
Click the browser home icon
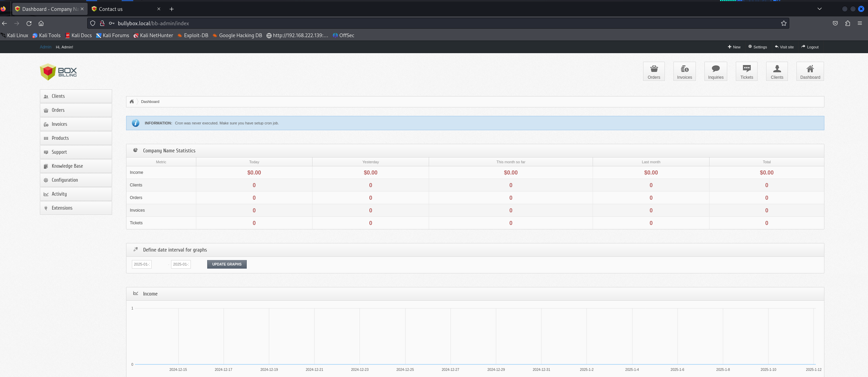pos(41,23)
